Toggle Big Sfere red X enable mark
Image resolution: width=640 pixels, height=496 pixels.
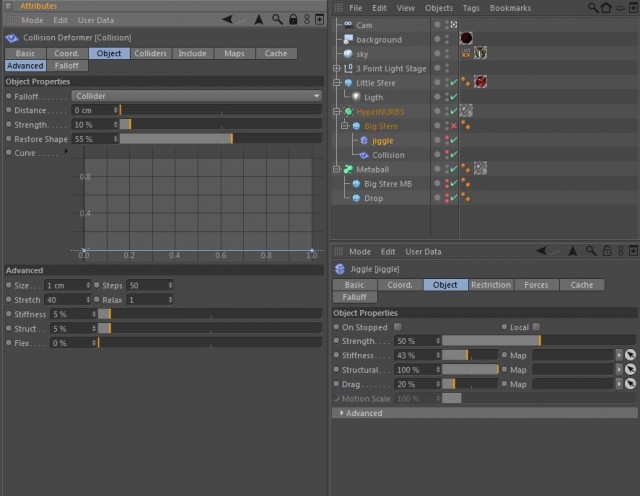point(453,126)
